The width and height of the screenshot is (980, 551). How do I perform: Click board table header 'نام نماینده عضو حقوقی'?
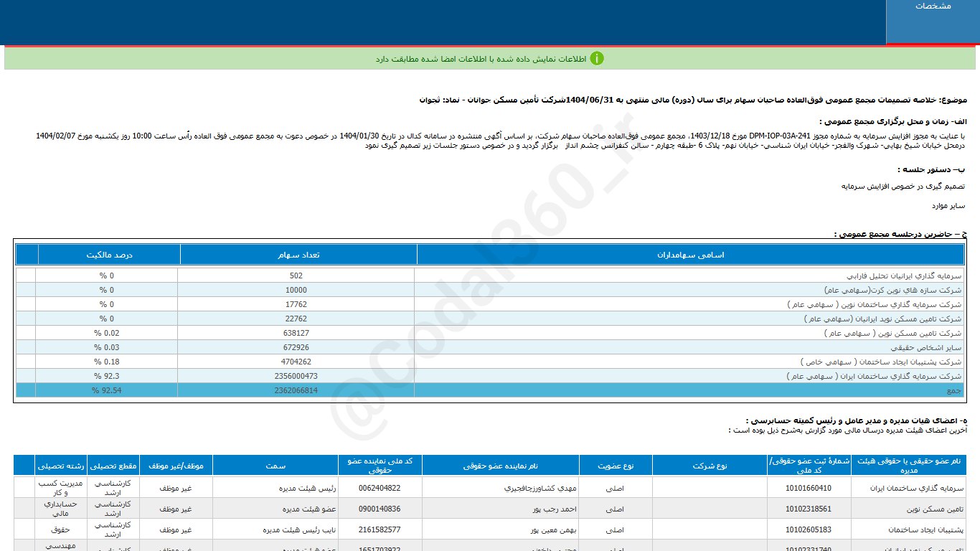(501, 466)
